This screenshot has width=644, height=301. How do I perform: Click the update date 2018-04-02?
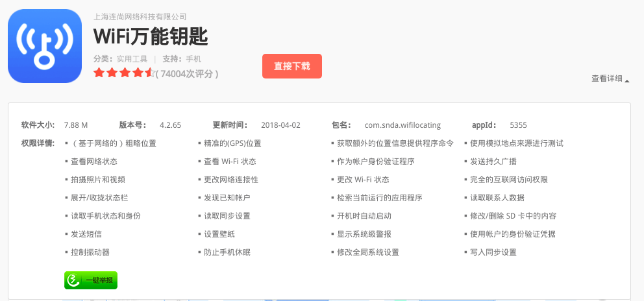tap(280, 125)
